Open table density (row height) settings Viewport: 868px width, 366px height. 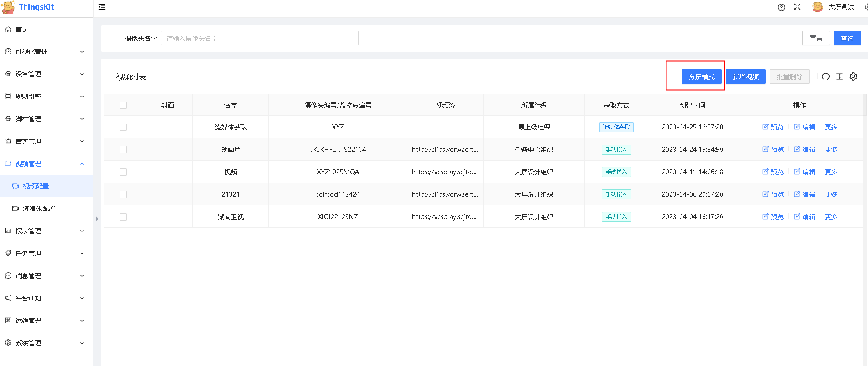click(839, 76)
